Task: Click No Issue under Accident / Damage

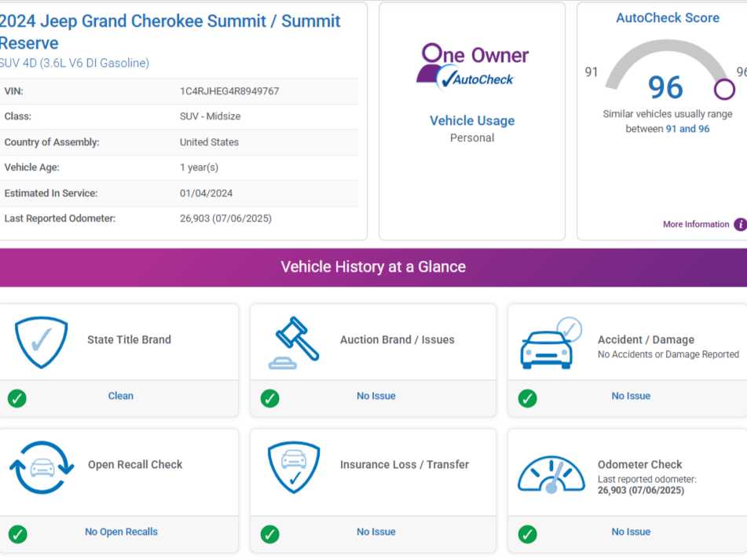Action: 631,396
